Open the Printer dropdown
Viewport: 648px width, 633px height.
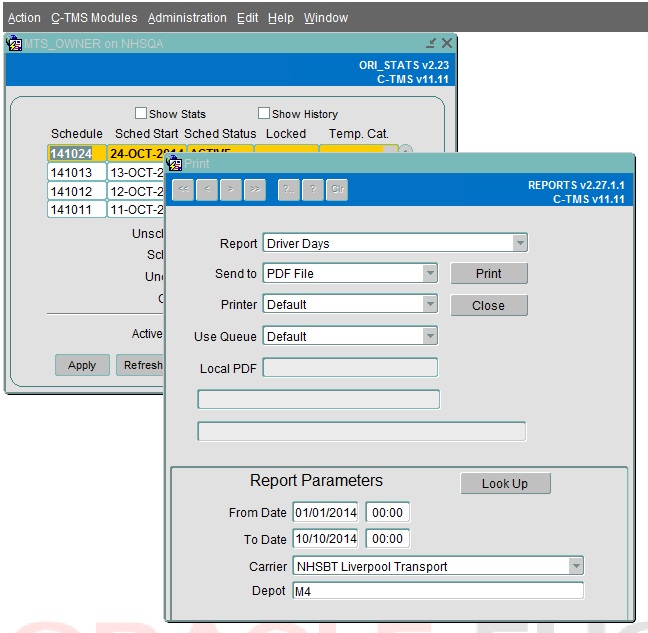coord(430,304)
